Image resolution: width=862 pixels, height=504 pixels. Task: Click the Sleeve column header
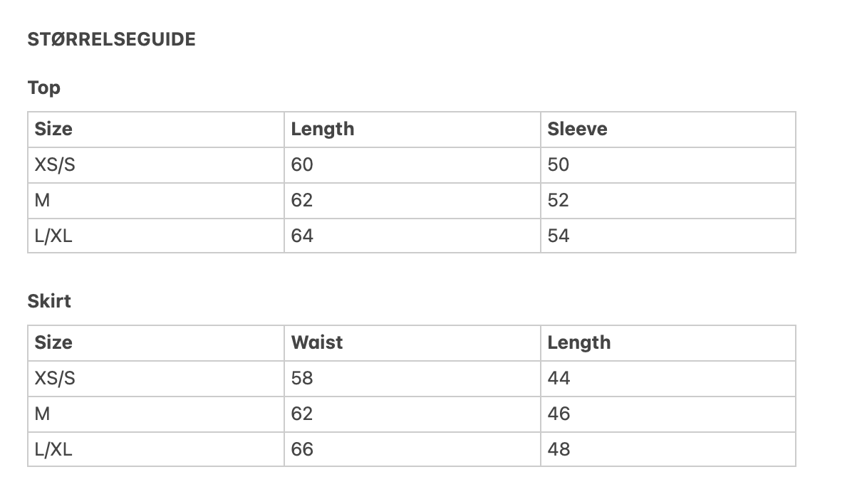(577, 129)
